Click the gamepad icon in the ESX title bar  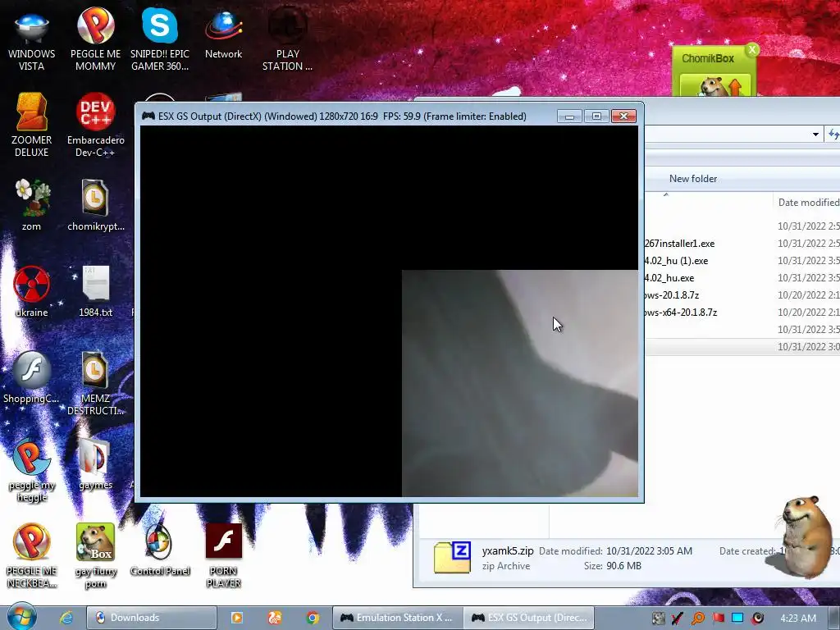(x=148, y=116)
